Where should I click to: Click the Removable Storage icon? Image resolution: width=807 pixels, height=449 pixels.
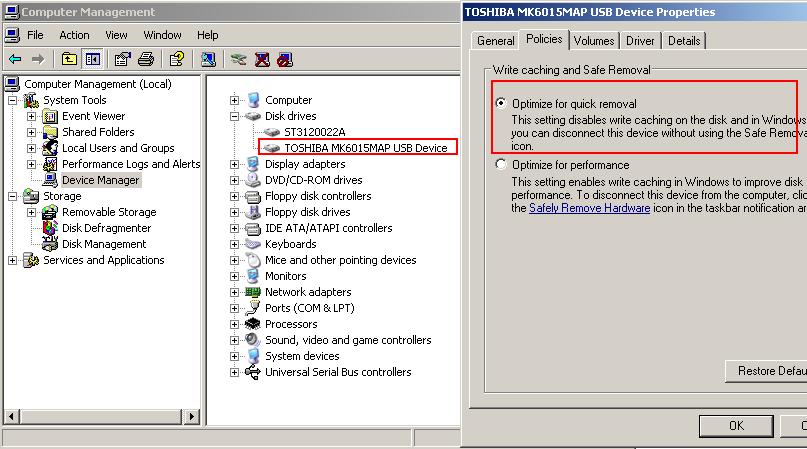tap(50, 212)
